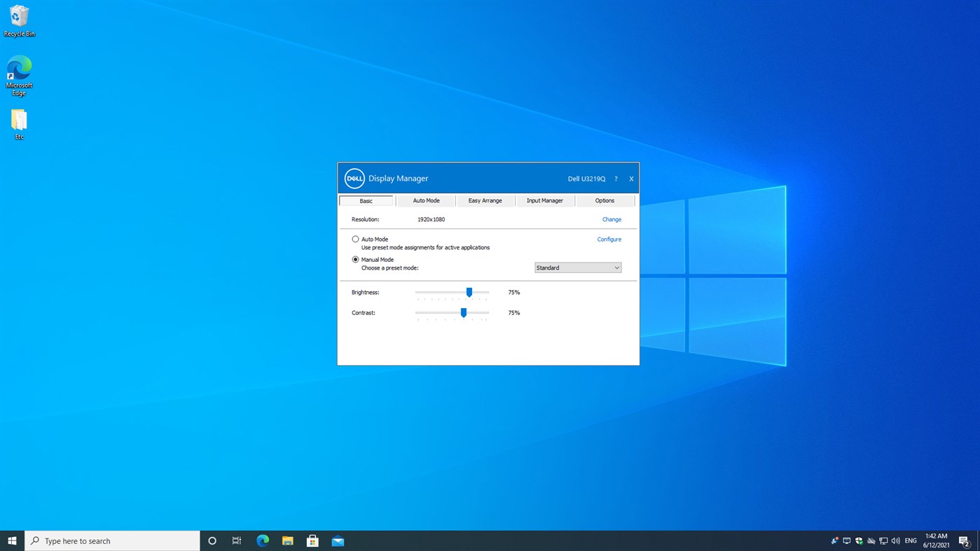Click the Dell logo in the title bar
Image resolution: width=980 pixels, height=551 pixels.
click(354, 178)
